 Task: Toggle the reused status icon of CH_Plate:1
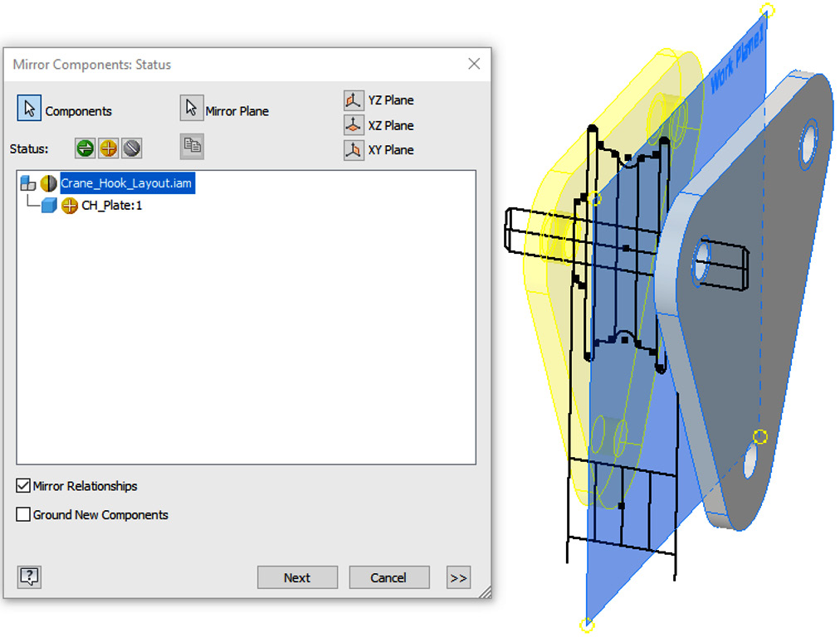[70, 206]
